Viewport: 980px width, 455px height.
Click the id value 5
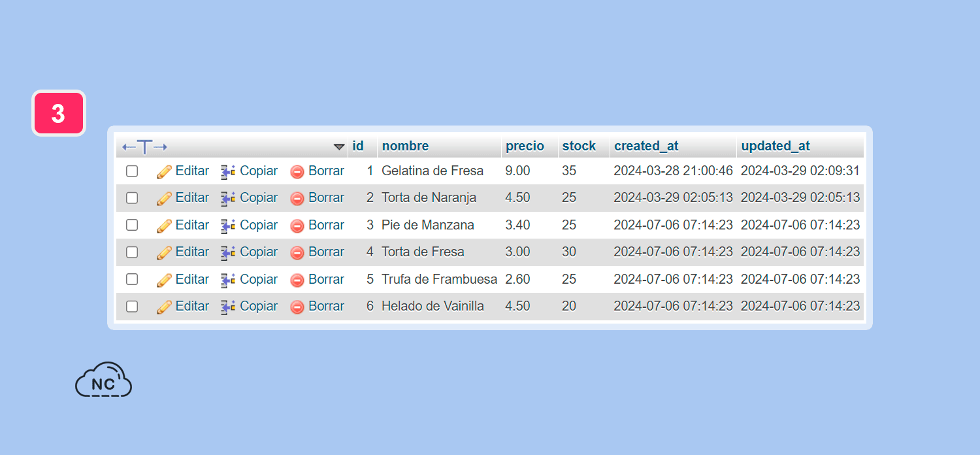point(370,279)
